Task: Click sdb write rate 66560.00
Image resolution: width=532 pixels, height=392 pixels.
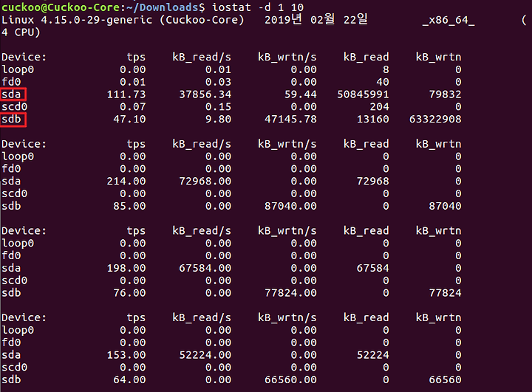Action: click(291, 379)
